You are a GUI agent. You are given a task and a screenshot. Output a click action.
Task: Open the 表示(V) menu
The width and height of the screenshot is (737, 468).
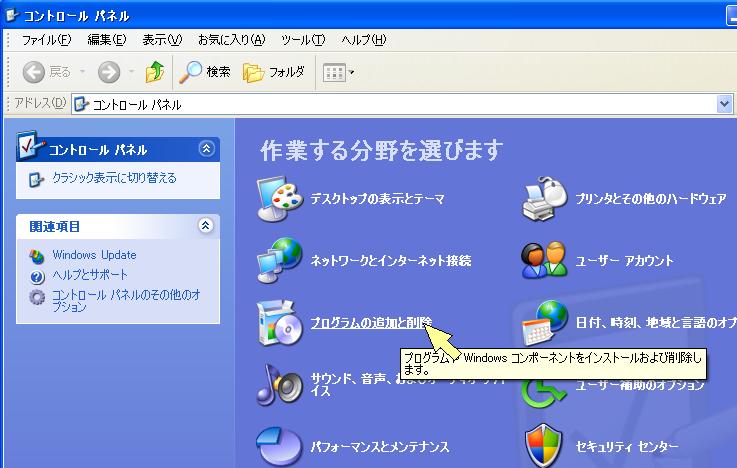(162, 40)
